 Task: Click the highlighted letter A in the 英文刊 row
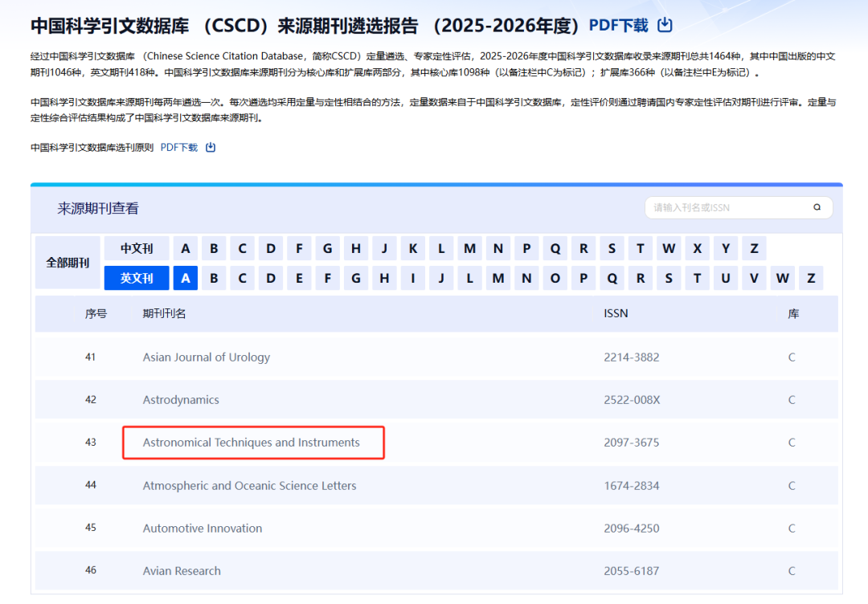point(186,279)
